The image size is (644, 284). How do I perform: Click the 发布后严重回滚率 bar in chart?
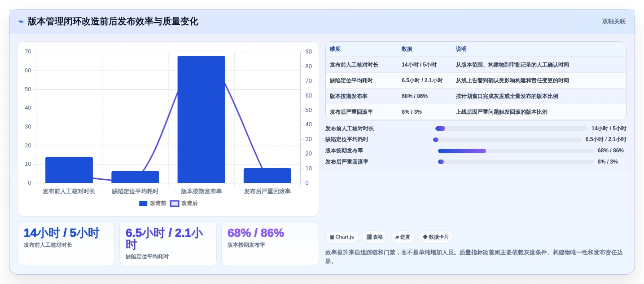point(267,176)
